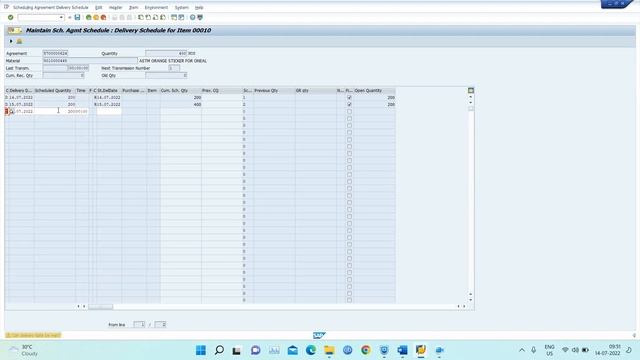Click the Agreement number field
Image resolution: width=640 pixels, height=360 pixels.
pos(55,53)
